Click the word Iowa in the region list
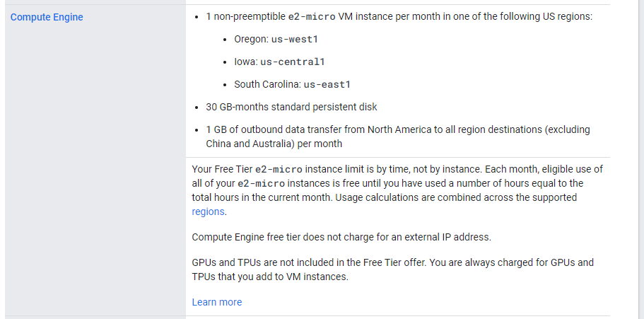 (245, 62)
